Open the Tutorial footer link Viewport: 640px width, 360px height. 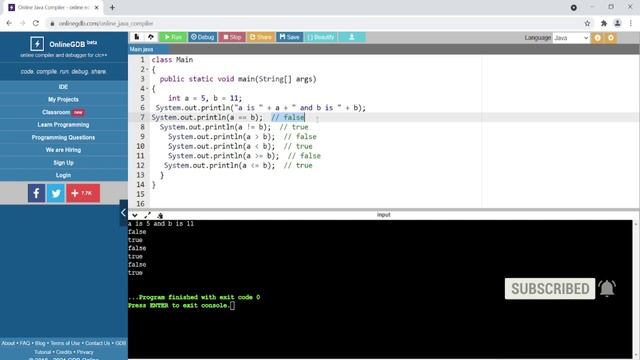tap(42, 352)
